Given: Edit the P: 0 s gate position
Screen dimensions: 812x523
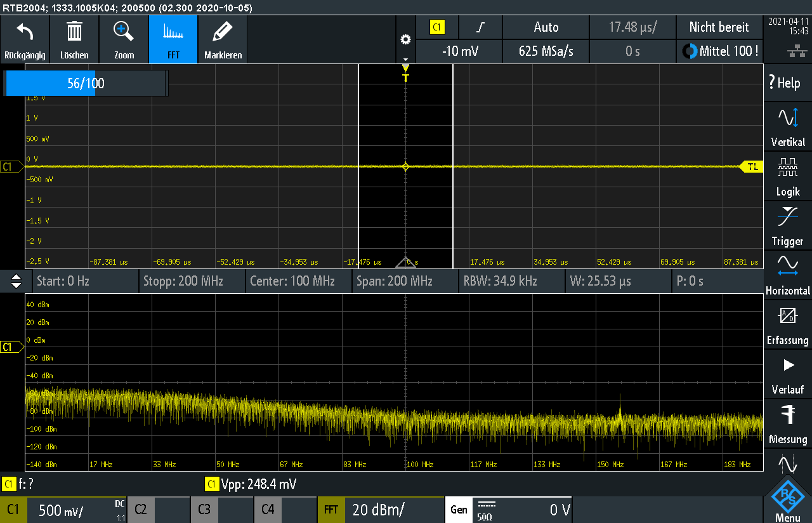Looking at the screenshot, I should pos(717,281).
